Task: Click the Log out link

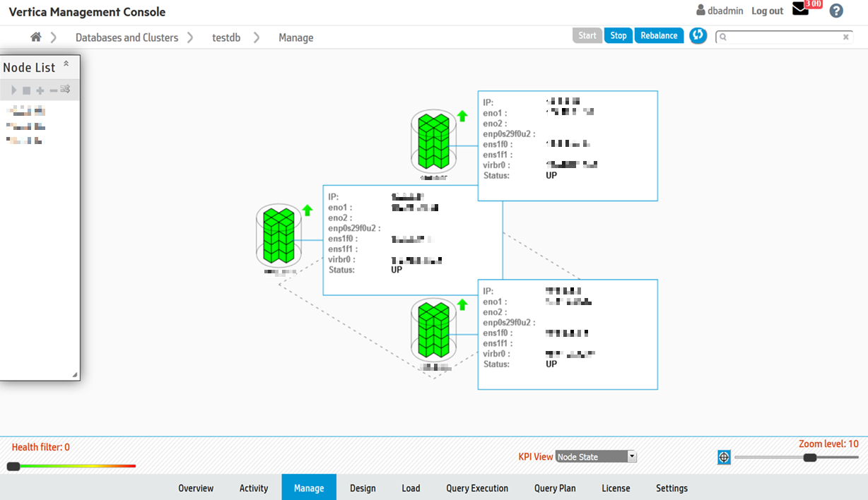Action: coord(767,11)
